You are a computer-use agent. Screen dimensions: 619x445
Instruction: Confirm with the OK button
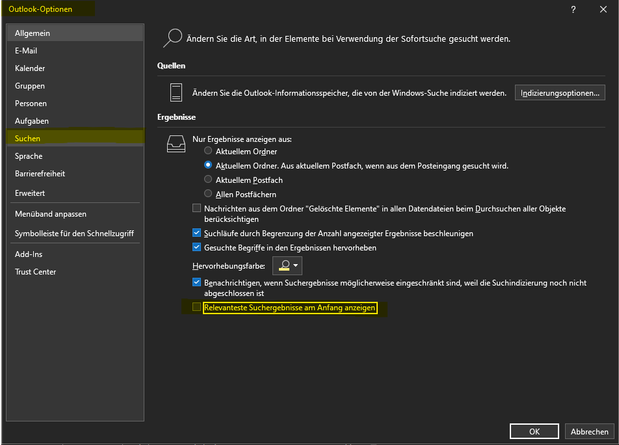[534, 431]
